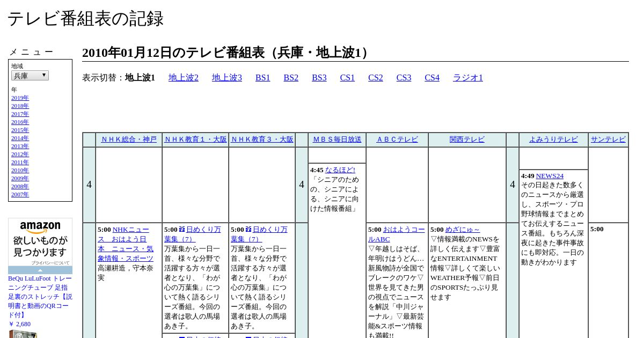Viewport: 644px width, 338px height.
Task: Open the ＮＨＫ教育３・大阪 channel header
Action: click(x=262, y=139)
